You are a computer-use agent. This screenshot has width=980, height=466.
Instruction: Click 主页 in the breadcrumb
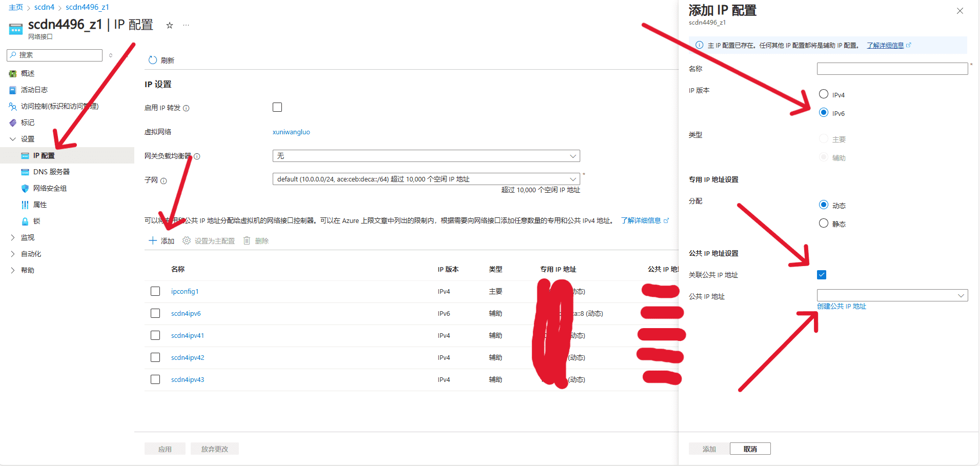(15, 7)
